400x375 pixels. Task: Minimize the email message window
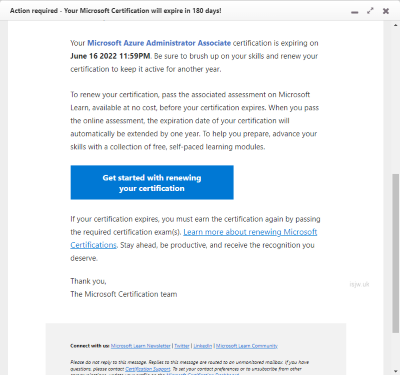coord(355,12)
